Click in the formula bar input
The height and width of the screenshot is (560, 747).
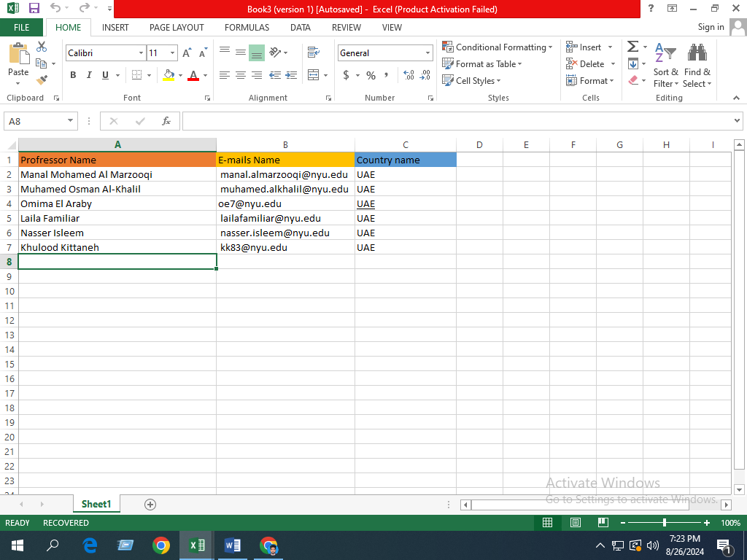click(457, 121)
